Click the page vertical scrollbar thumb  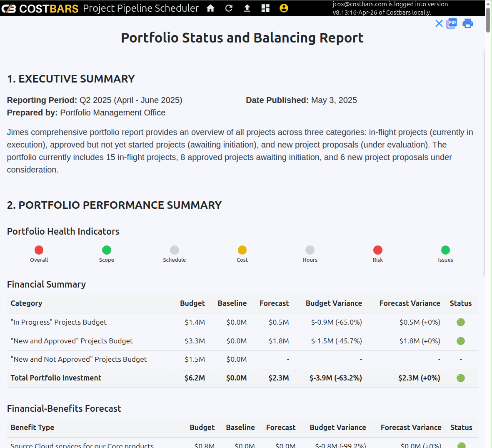[488, 20]
